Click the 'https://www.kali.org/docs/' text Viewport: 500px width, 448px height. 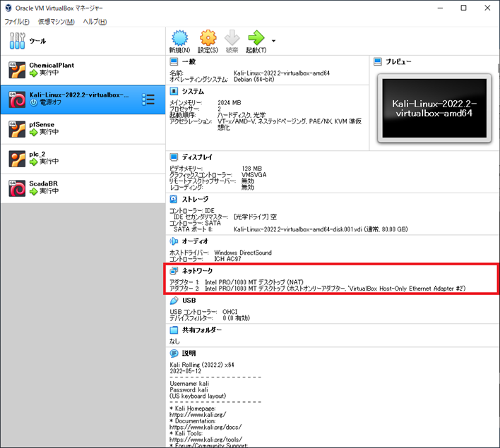[206, 427]
